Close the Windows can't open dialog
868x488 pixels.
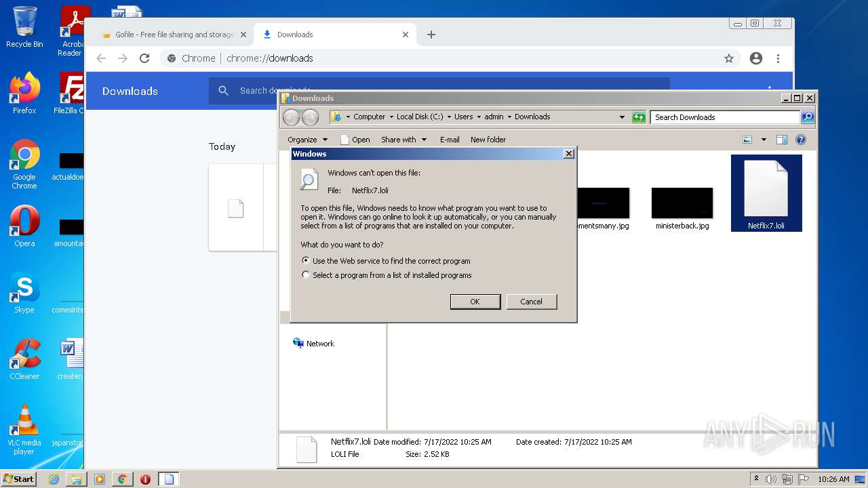click(569, 154)
